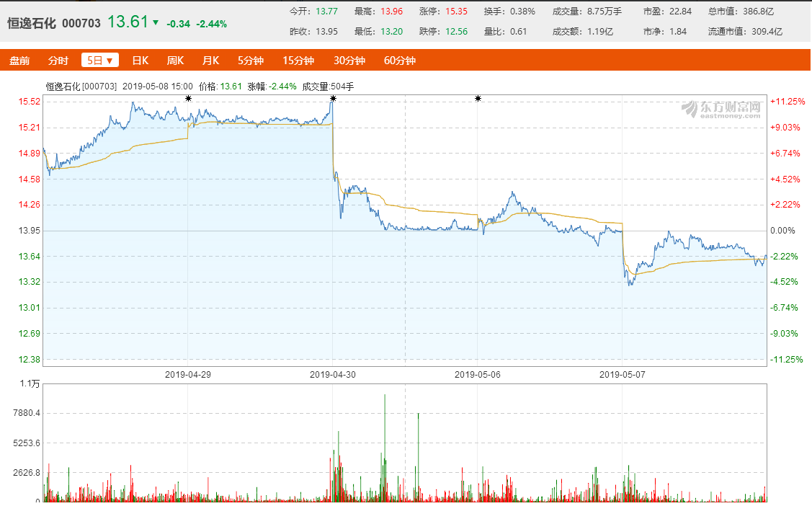This screenshot has width=812, height=506.
Task: Click the 恒逸石化 [000703] label above the chart
Action: [81, 86]
